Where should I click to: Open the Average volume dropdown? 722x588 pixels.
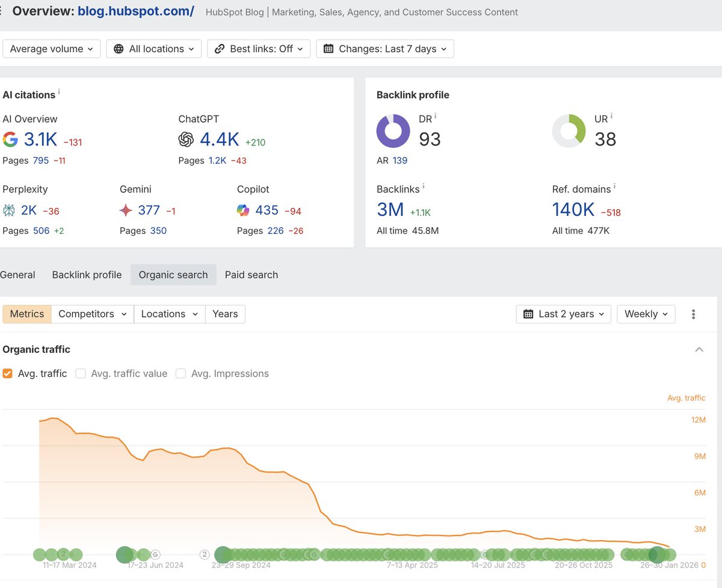pyautogui.click(x=51, y=49)
